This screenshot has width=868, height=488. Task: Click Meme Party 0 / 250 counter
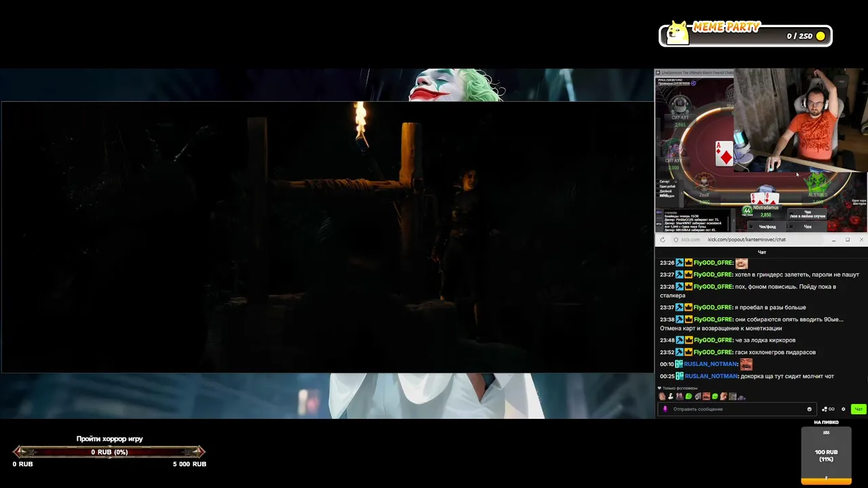799,36
